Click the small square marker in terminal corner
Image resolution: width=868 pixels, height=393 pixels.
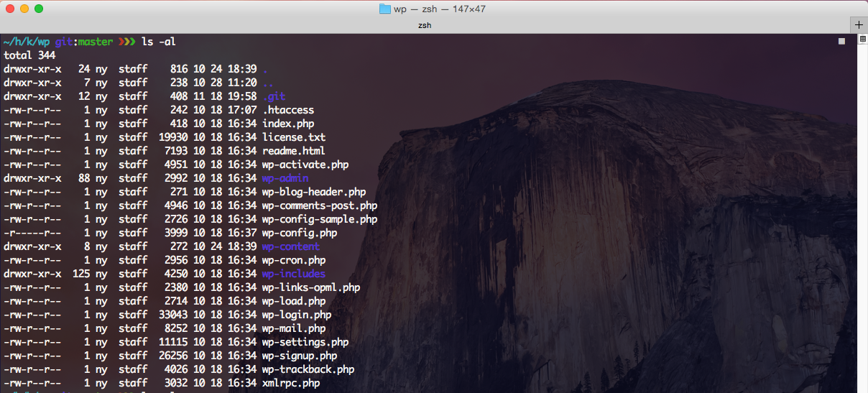point(841,42)
